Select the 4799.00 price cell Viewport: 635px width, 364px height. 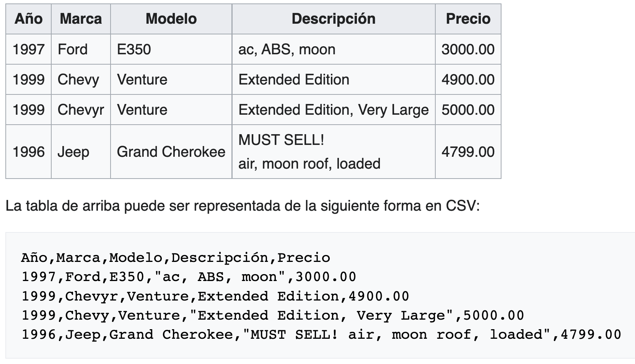point(468,152)
